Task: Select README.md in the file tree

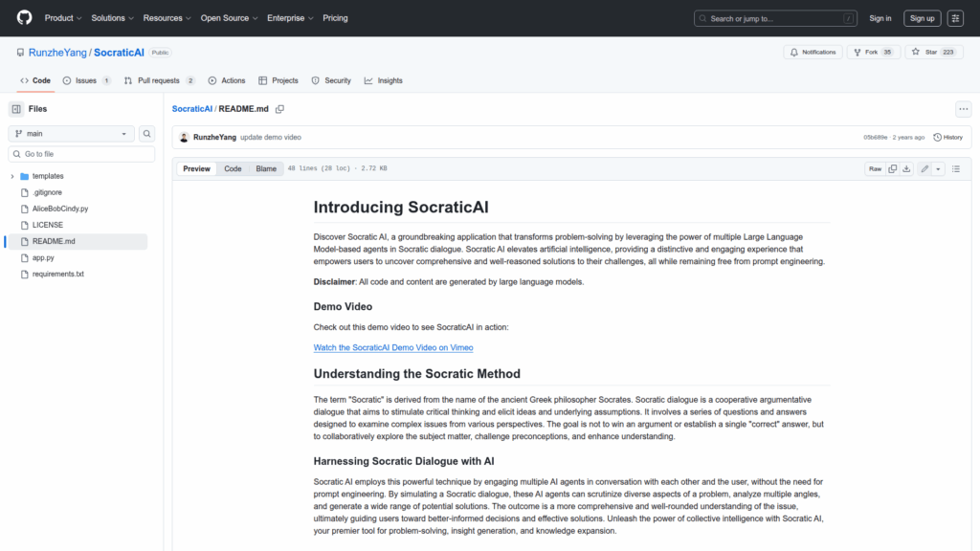Action: point(54,241)
